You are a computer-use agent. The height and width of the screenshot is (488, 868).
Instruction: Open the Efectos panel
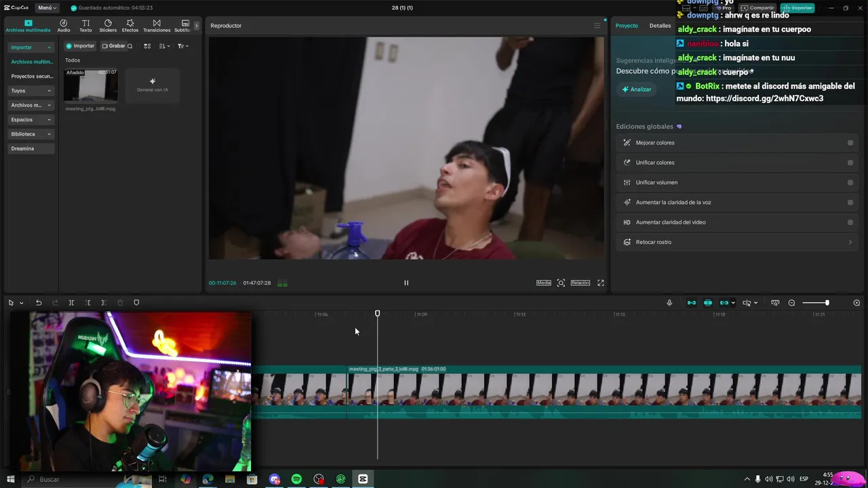click(x=130, y=26)
